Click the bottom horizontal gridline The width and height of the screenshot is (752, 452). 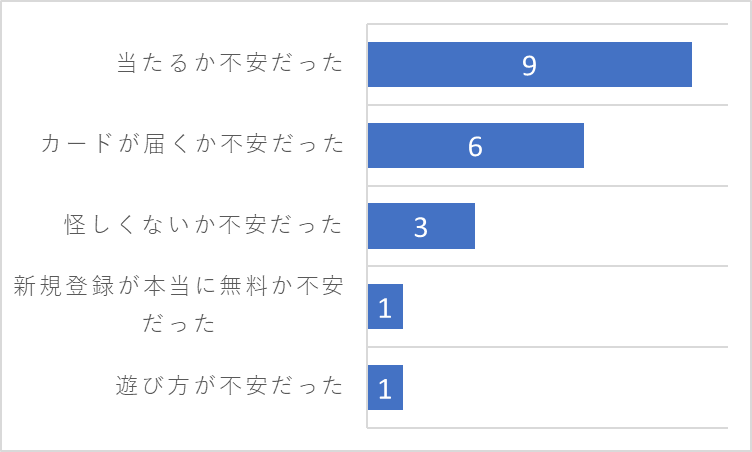548,428
